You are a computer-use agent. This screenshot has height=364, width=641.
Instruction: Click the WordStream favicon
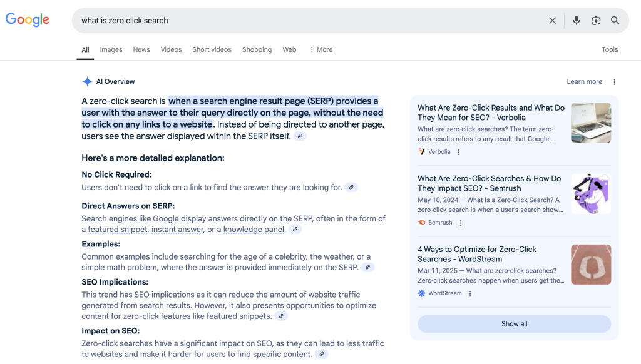click(421, 293)
